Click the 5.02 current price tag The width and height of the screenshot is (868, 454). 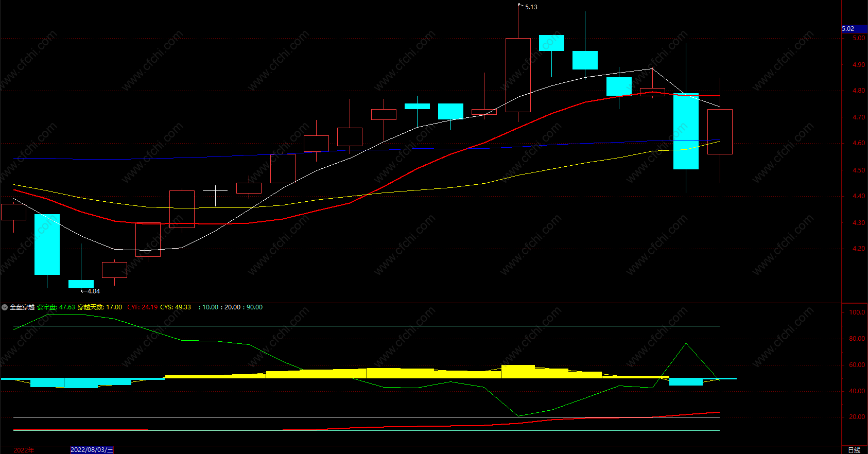[855, 29]
